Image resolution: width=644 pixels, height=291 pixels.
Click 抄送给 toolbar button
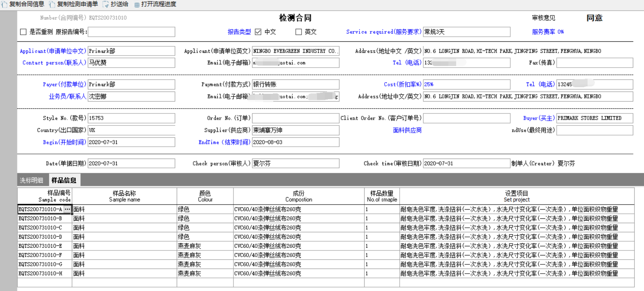115,4
